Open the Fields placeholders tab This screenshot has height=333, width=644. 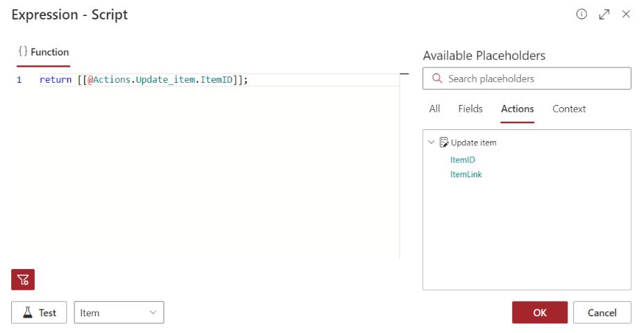click(x=470, y=109)
